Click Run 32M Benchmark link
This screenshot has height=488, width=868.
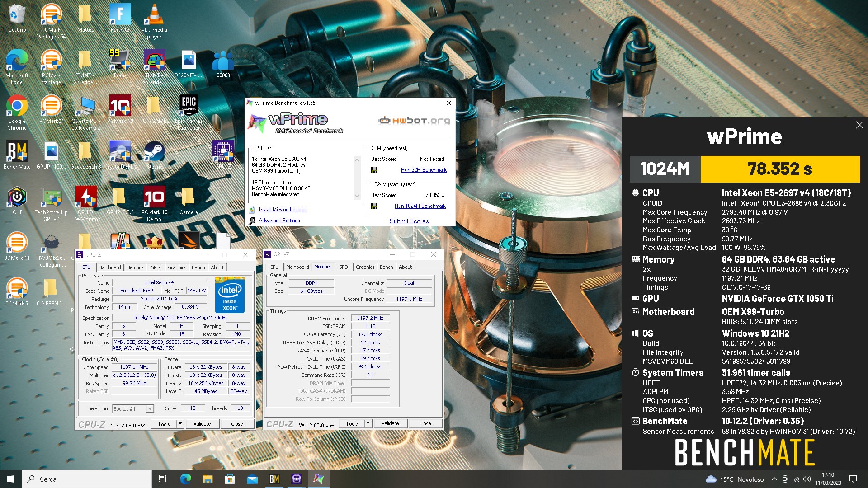424,170
